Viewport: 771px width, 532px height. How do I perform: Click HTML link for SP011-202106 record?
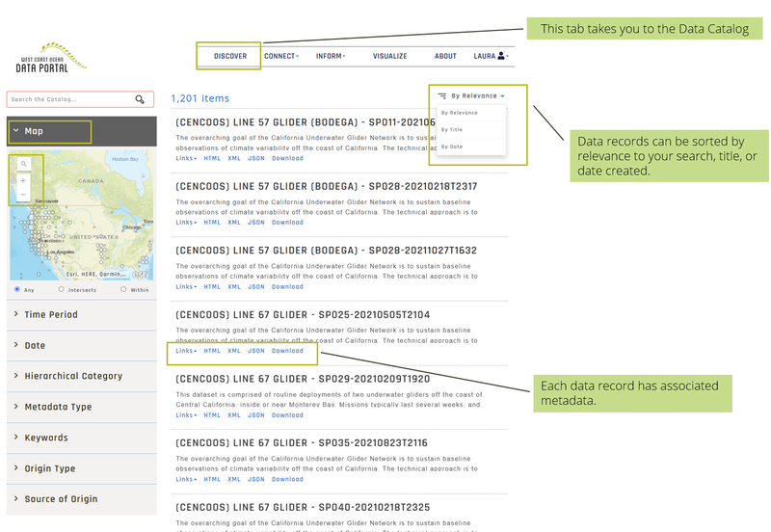(212, 158)
